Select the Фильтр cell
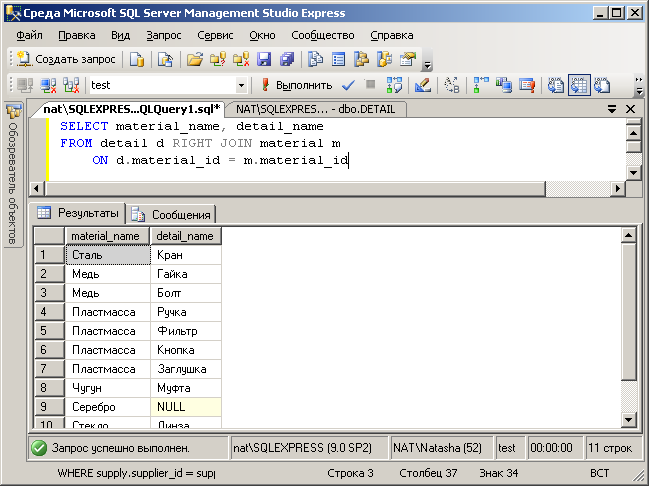Screen dimensions: 649x486 185,331
